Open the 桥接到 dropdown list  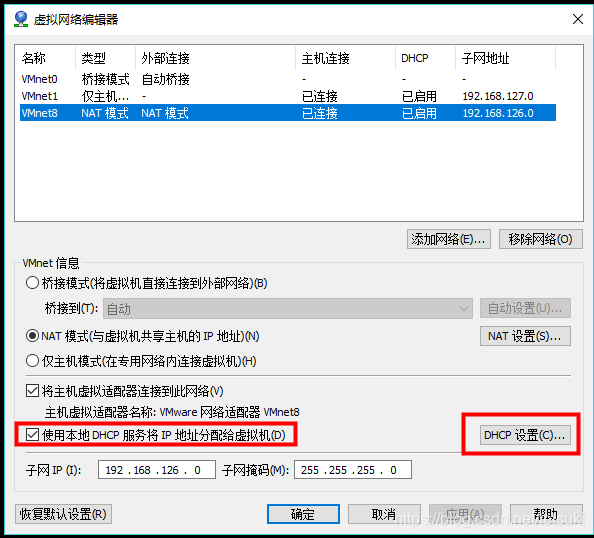tap(288, 308)
